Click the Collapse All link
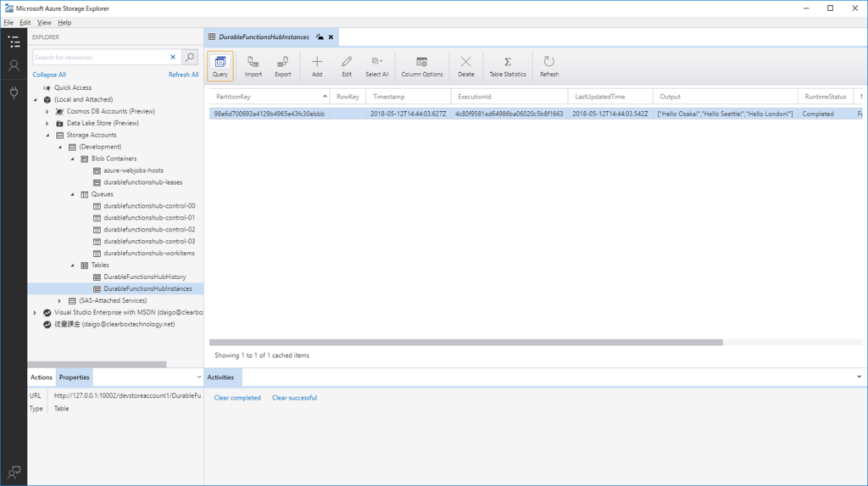The image size is (868, 486). click(48, 75)
